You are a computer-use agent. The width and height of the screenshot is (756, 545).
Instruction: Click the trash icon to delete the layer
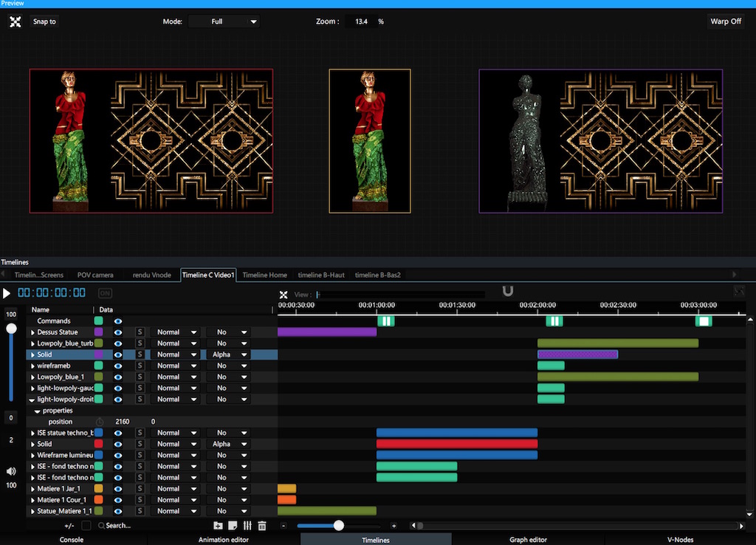262,526
